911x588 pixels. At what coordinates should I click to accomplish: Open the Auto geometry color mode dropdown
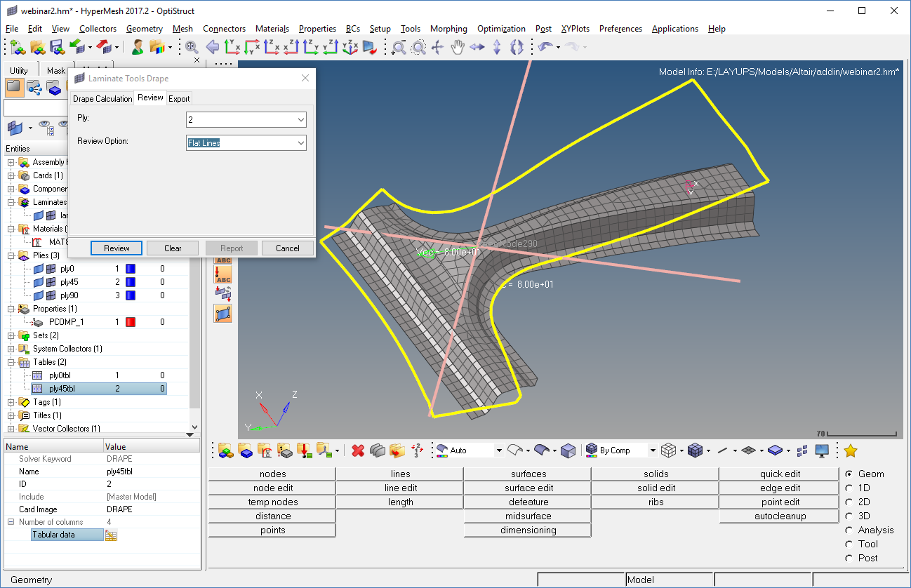click(499, 450)
